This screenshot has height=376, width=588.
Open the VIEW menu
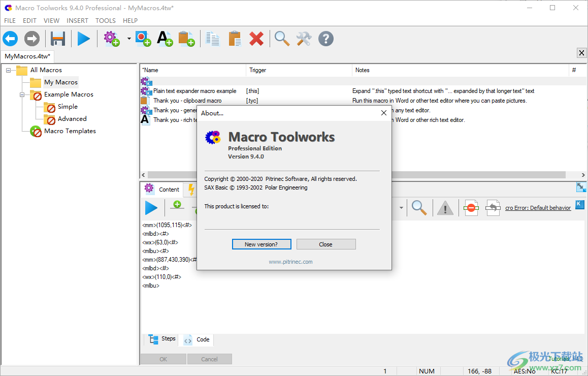[51, 21]
